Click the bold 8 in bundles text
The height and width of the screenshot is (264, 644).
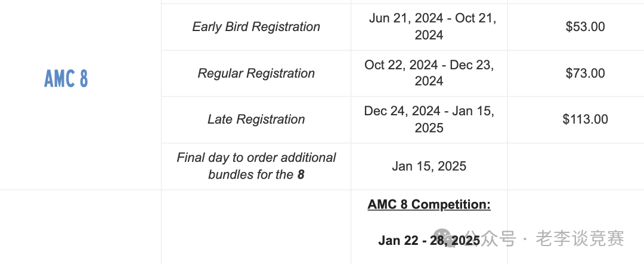[301, 175]
